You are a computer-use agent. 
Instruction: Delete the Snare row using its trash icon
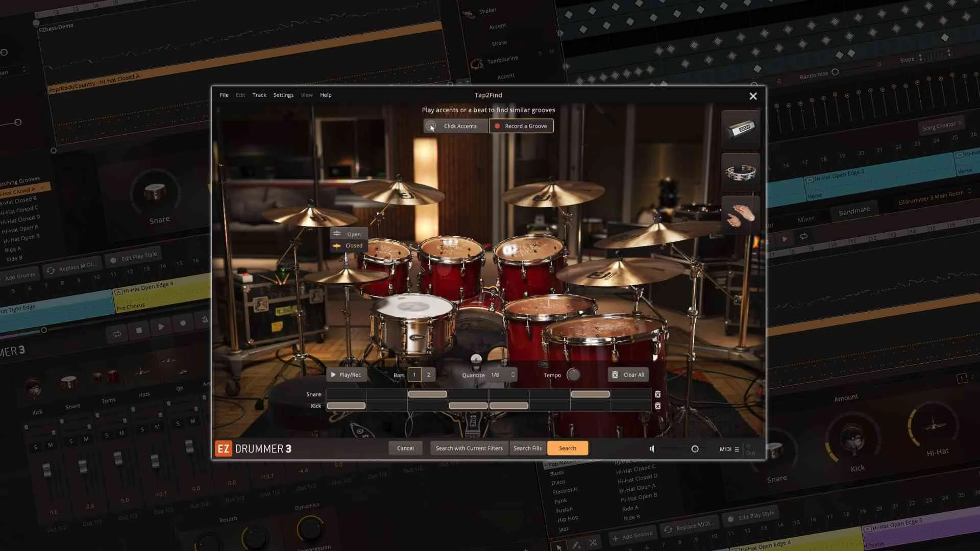click(x=658, y=394)
